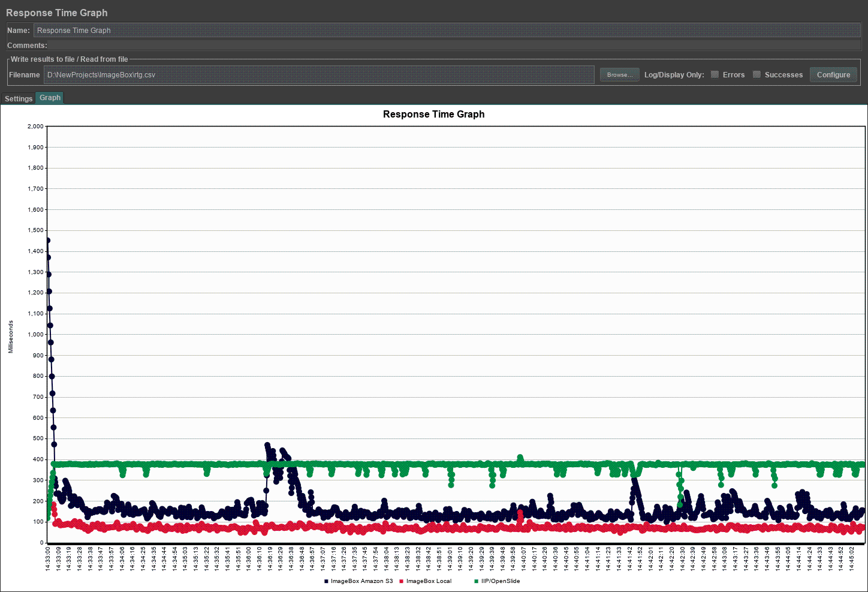This screenshot has height=592, width=868.
Task: Click the Milliseconds y-axis label
Action: (x=11, y=336)
